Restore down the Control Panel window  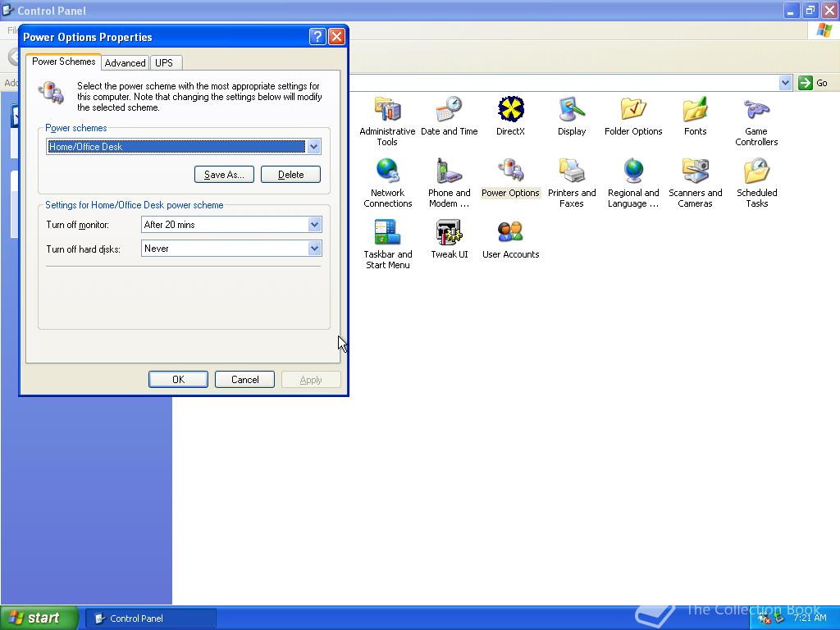click(x=810, y=10)
